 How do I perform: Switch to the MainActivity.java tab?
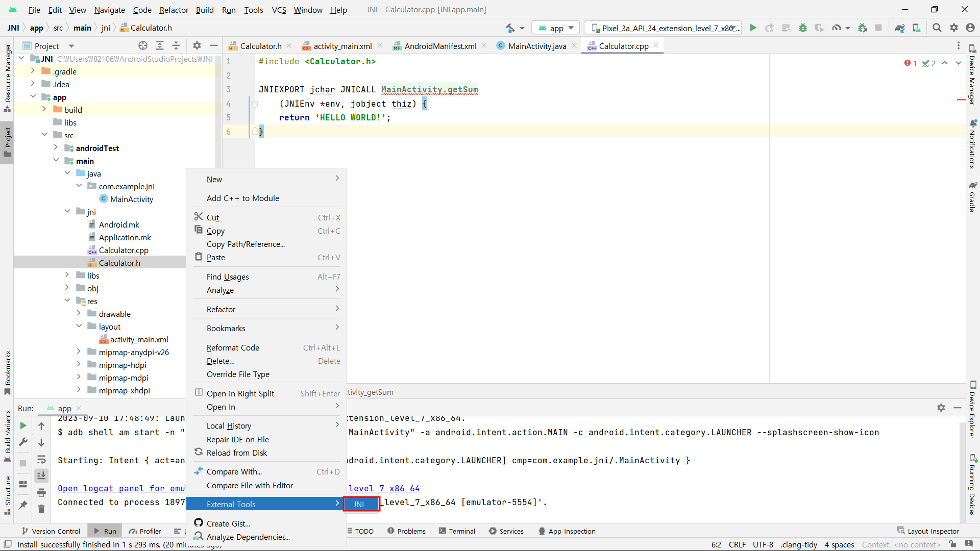[x=536, y=46]
